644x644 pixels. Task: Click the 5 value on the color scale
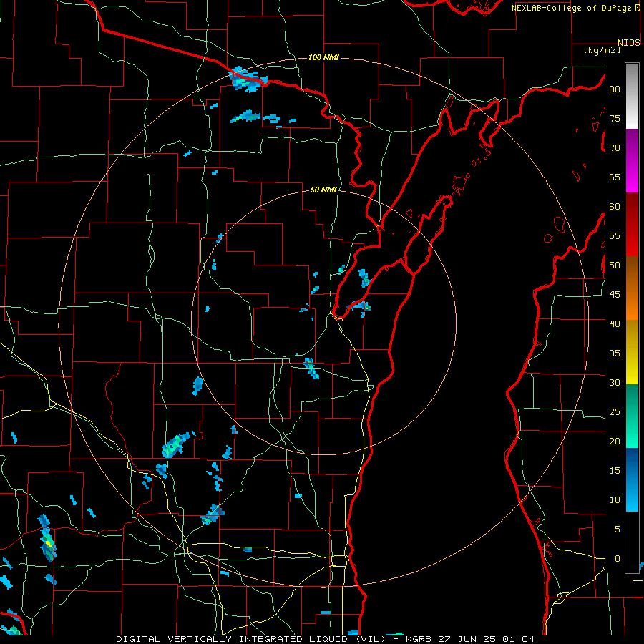click(618, 529)
